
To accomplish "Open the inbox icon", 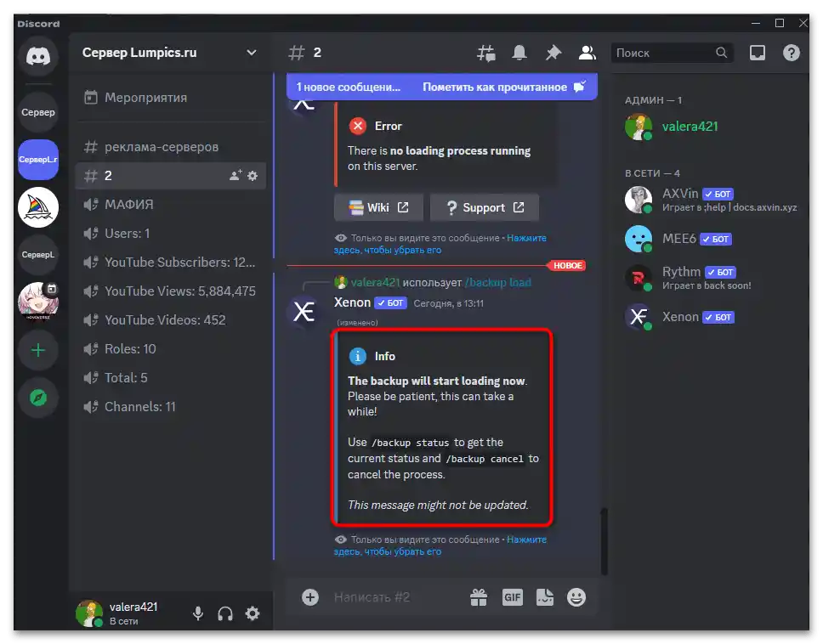I will (757, 53).
